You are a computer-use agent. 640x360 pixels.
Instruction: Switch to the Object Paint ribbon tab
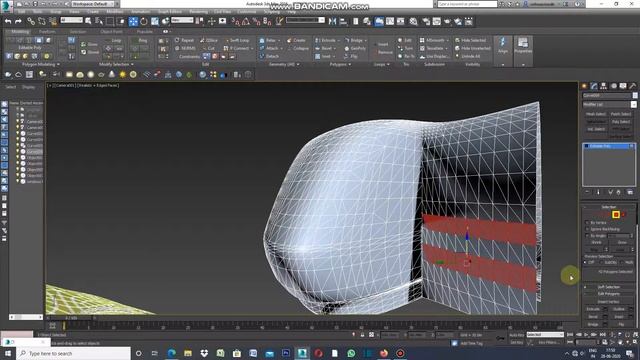111,31
